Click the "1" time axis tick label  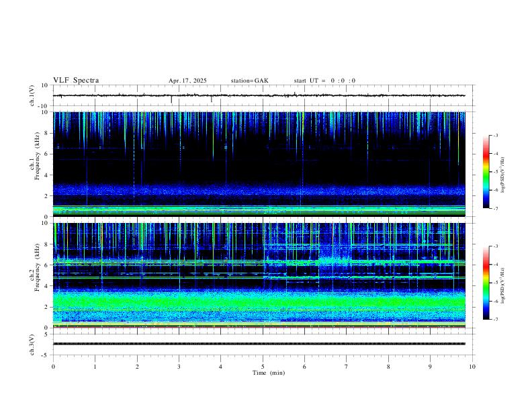(95, 367)
